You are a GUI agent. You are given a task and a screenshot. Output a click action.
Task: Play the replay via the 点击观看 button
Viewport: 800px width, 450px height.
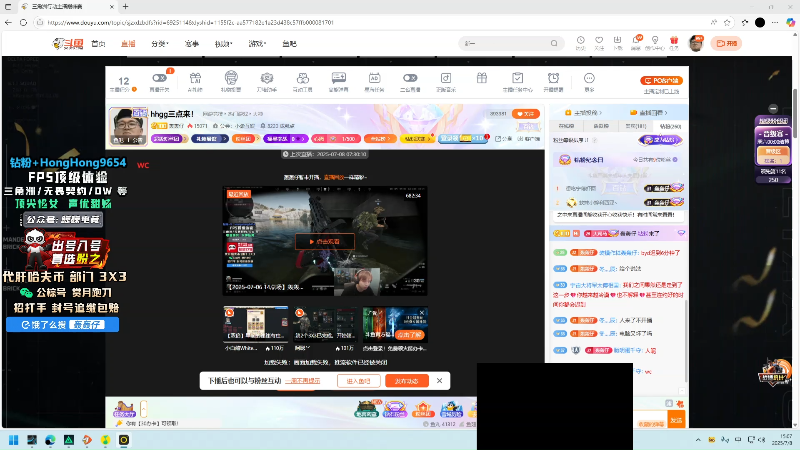point(324,241)
